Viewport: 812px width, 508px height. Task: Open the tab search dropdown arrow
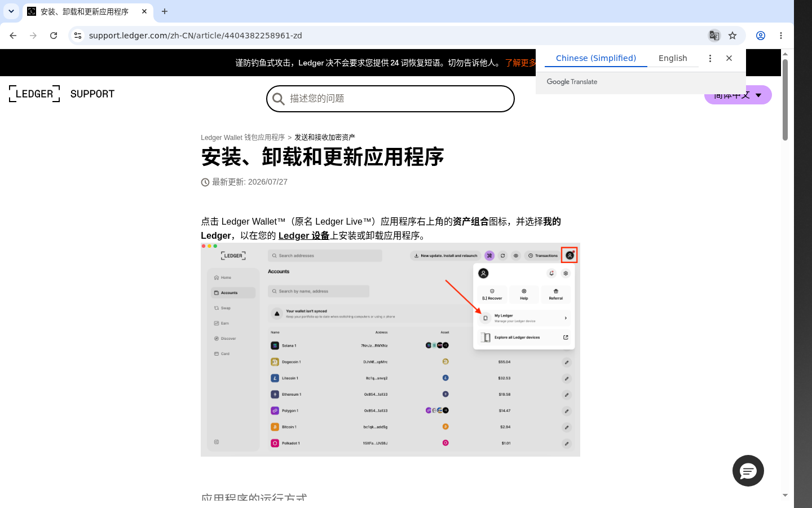(11, 11)
